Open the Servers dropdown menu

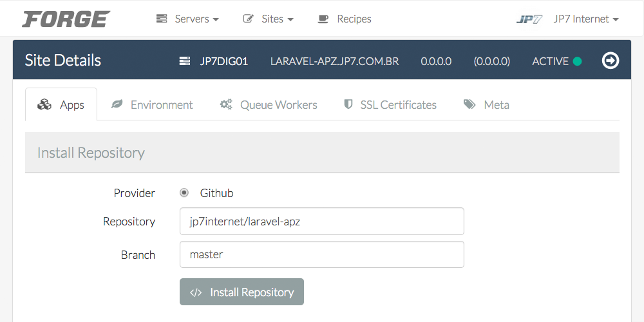187,19
